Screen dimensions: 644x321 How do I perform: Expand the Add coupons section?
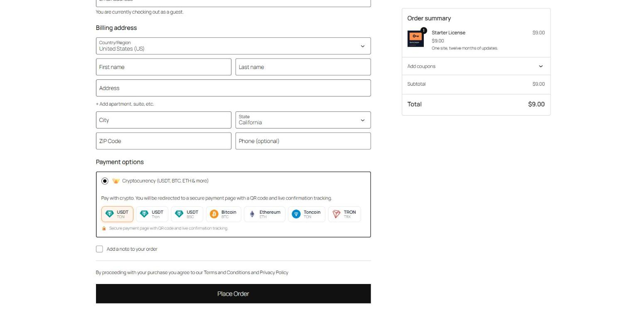476,67
